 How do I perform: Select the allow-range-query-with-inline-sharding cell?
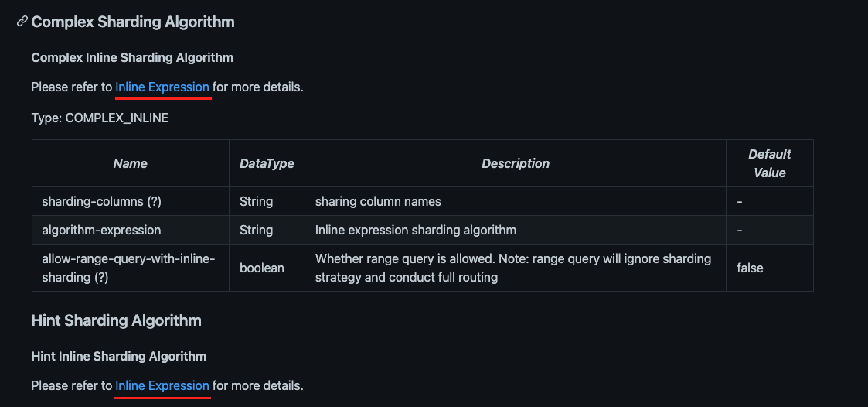tap(131, 268)
